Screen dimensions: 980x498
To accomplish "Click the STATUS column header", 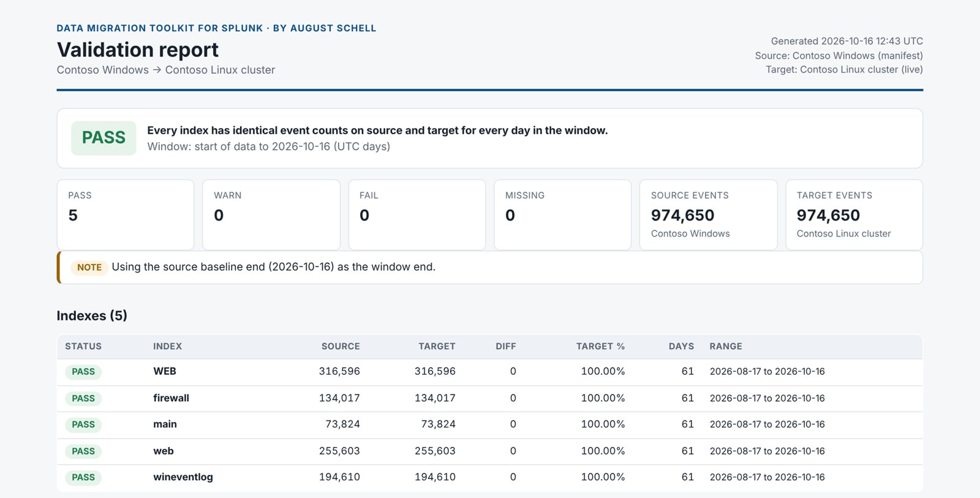I will click(x=83, y=346).
